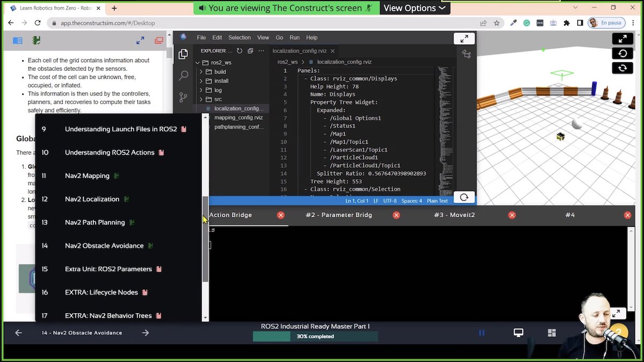
Task: Open the Search view in the IDE activity bar
Action: (x=183, y=76)
